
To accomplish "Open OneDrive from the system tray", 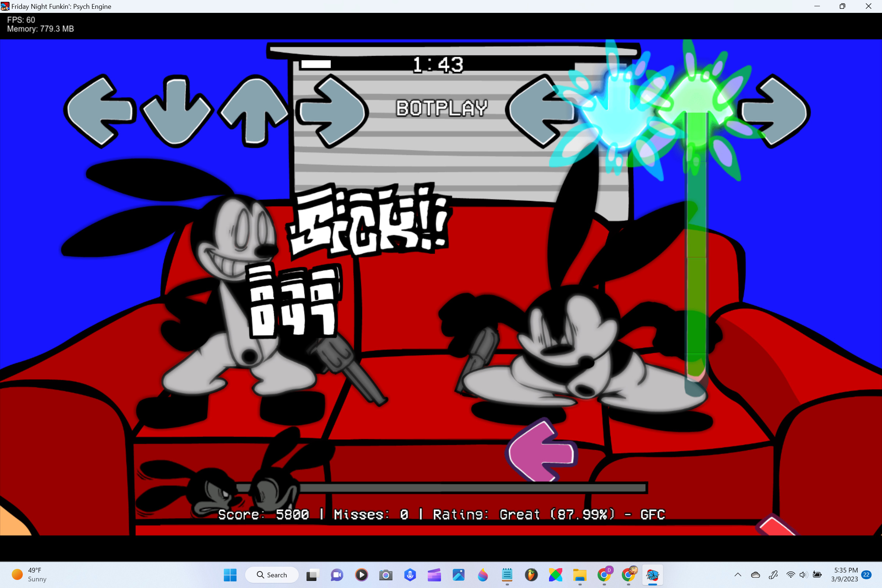I will point(756,575).
